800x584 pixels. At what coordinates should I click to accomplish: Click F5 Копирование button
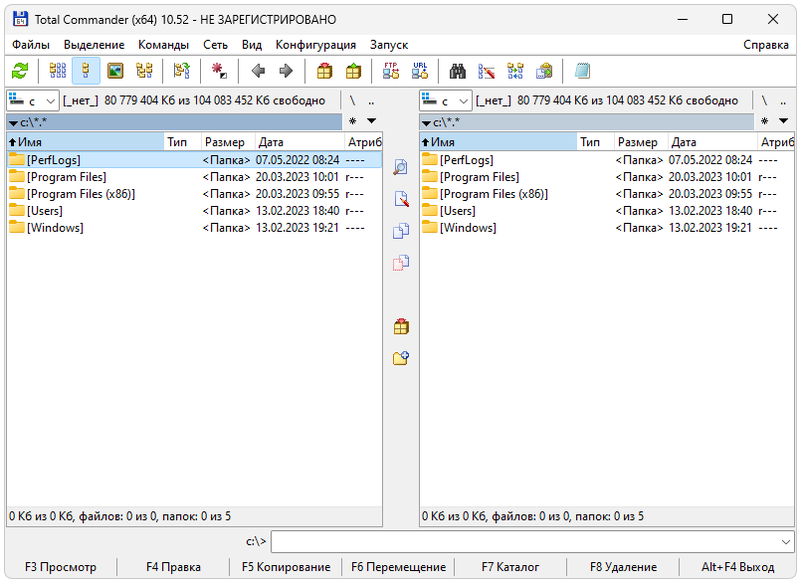[286, 567]
